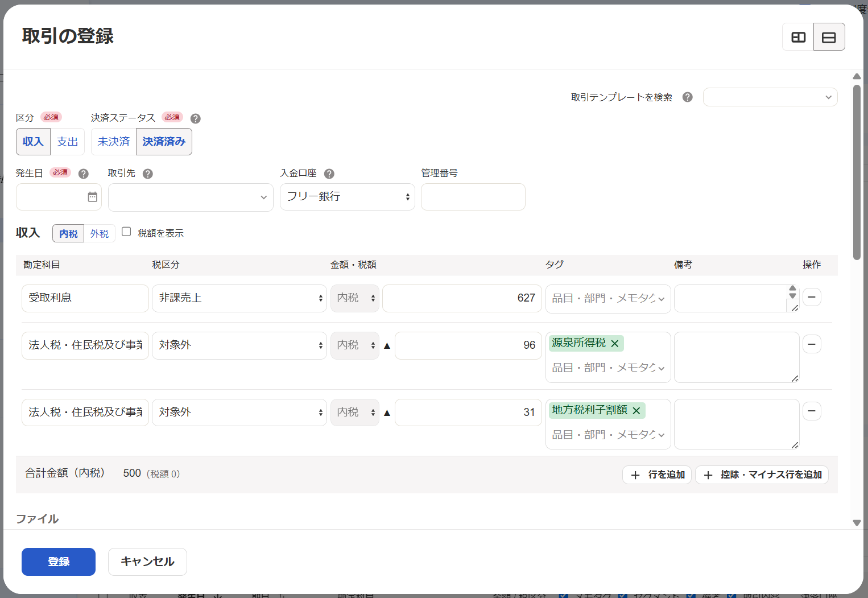The width and height of the screenshot is (868, 598).
Task: Remove the 地方税利子割額 tag
Action: pyautogui.click(x=636, y=410)
